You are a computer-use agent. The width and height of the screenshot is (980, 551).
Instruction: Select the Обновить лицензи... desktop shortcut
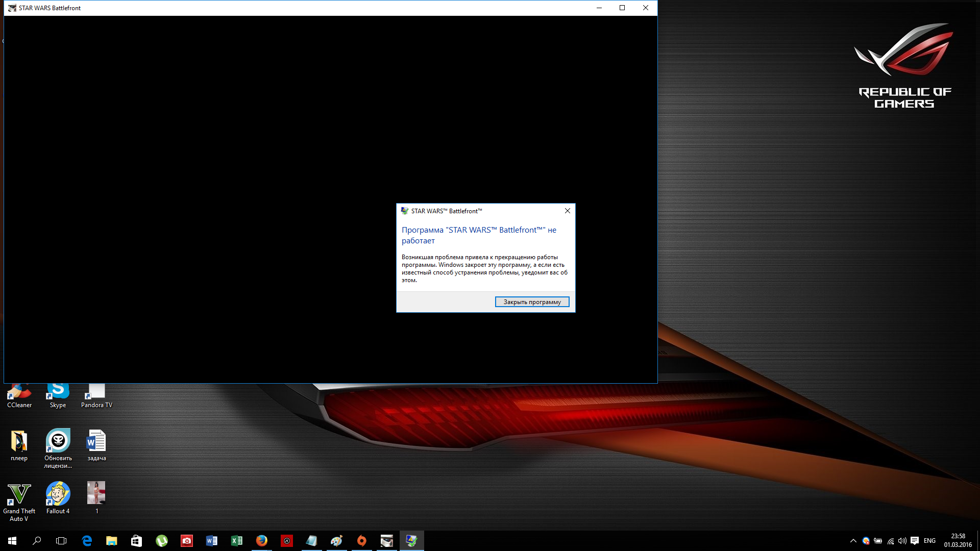pos(58,449)
